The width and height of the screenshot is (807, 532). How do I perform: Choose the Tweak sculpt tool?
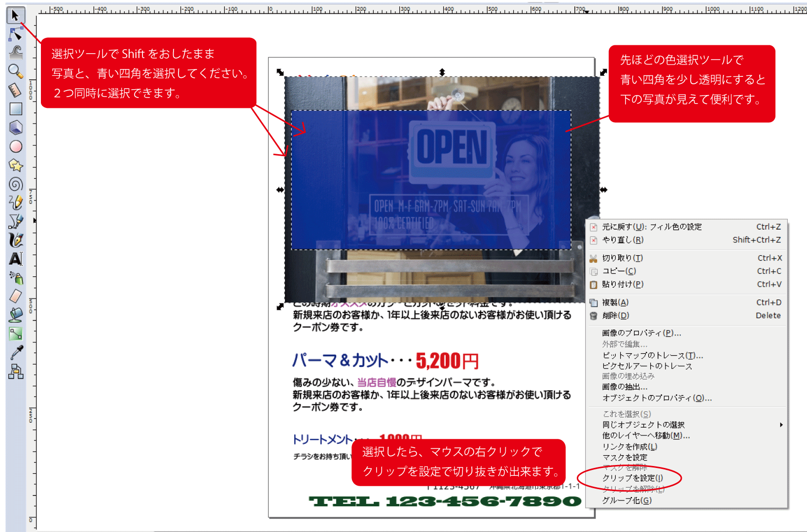click(15, 53)
